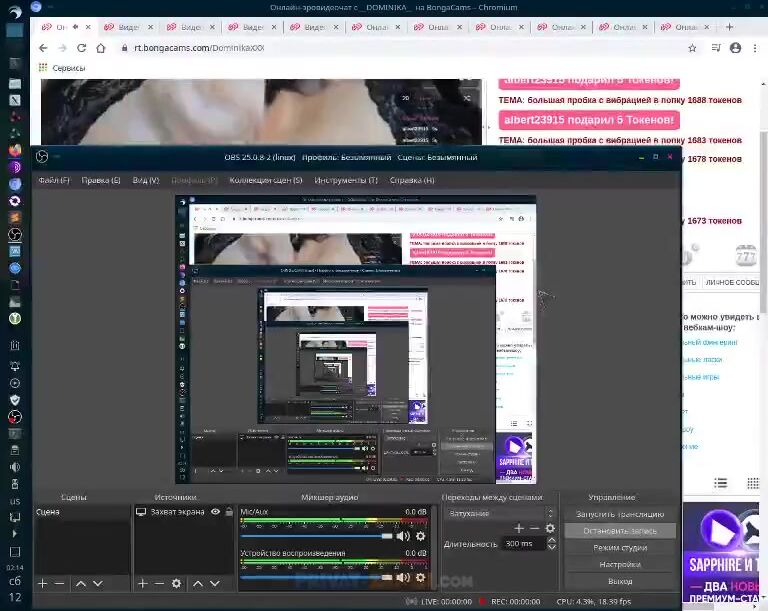Open the Инструменты menu in OBS
The height and width of the screenshot is (611, 768).
pos(345,180)
